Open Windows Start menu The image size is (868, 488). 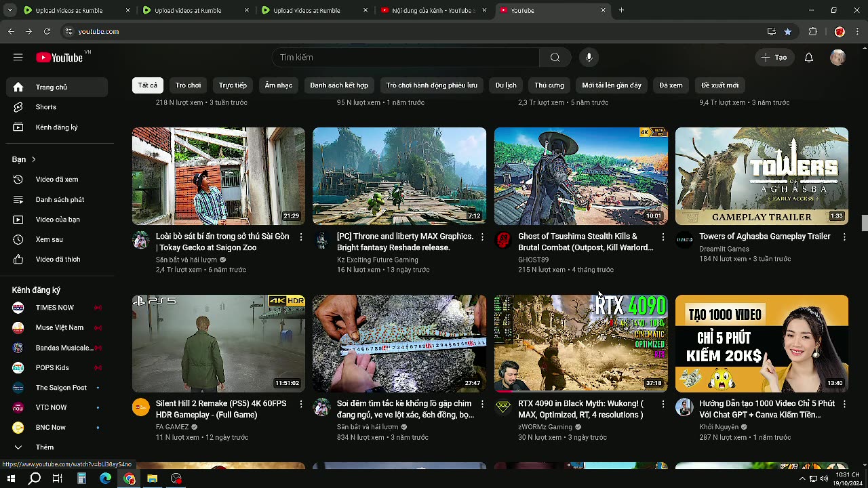(11, 479)
